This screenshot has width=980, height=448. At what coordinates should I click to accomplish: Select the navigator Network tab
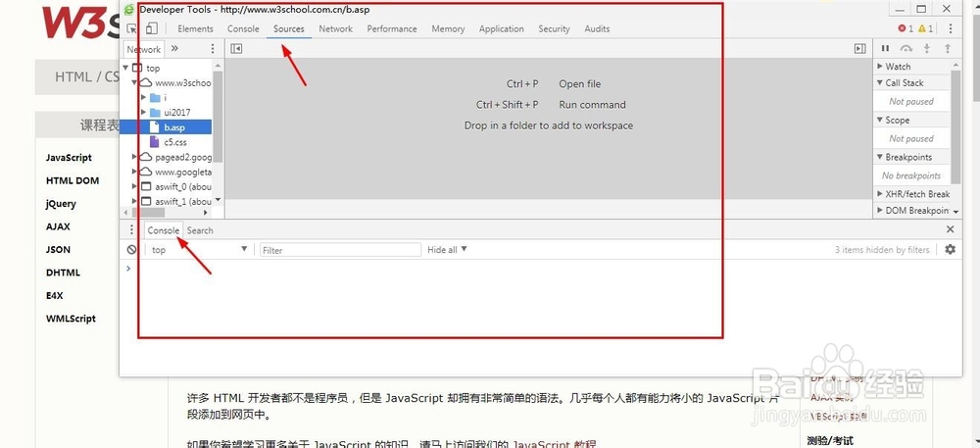coord(144,49)
